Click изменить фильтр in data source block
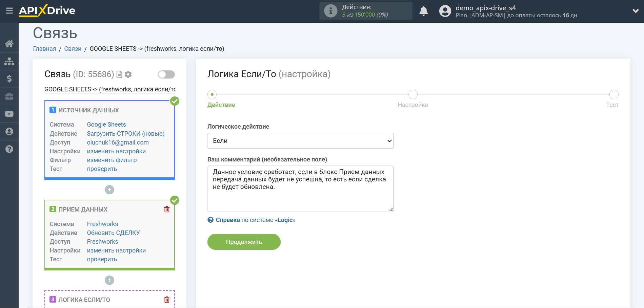This screenshot has width=644, height=308. pos(112,160)
